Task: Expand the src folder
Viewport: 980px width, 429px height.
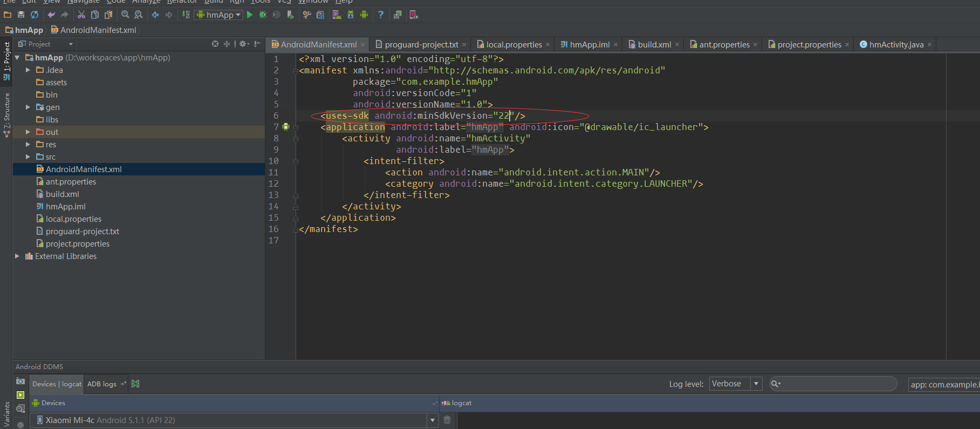Action: [28, 156]
